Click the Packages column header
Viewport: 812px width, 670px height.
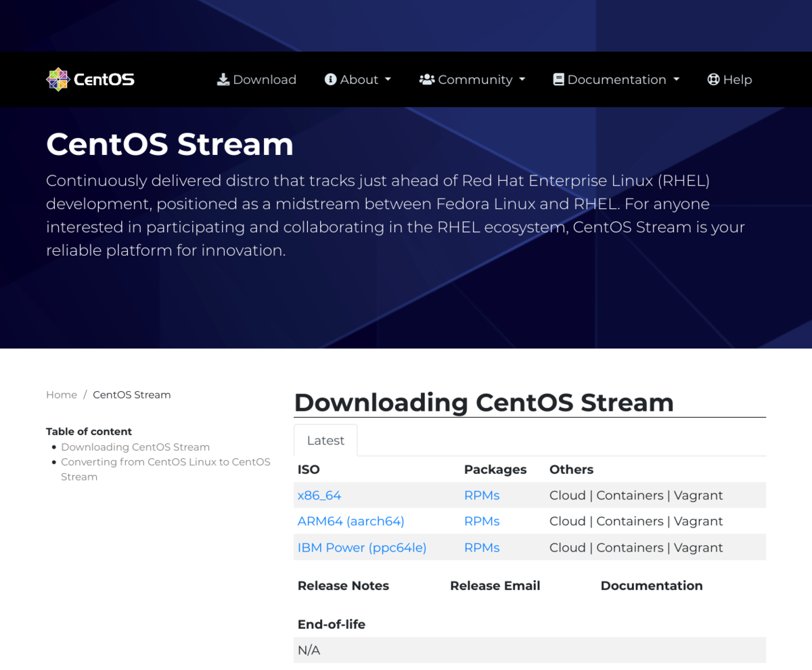[495, 469]
